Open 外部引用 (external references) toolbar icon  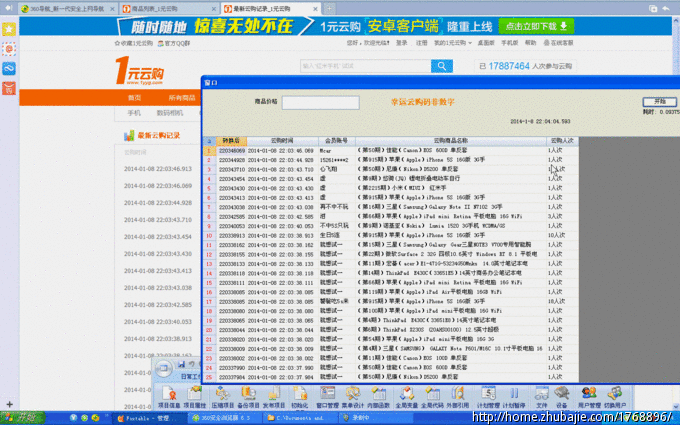[x=458, y=397]
